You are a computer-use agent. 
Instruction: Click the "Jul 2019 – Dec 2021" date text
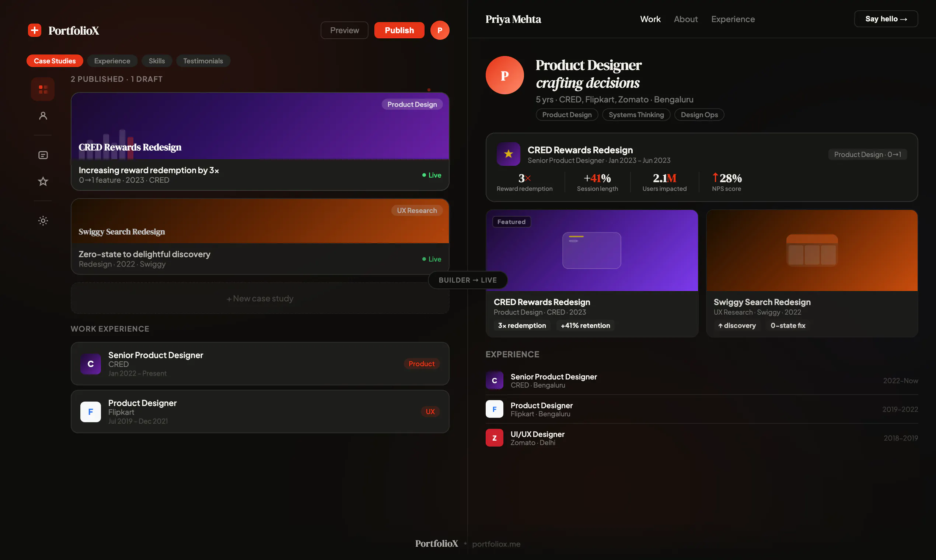[x=138, y=421]
